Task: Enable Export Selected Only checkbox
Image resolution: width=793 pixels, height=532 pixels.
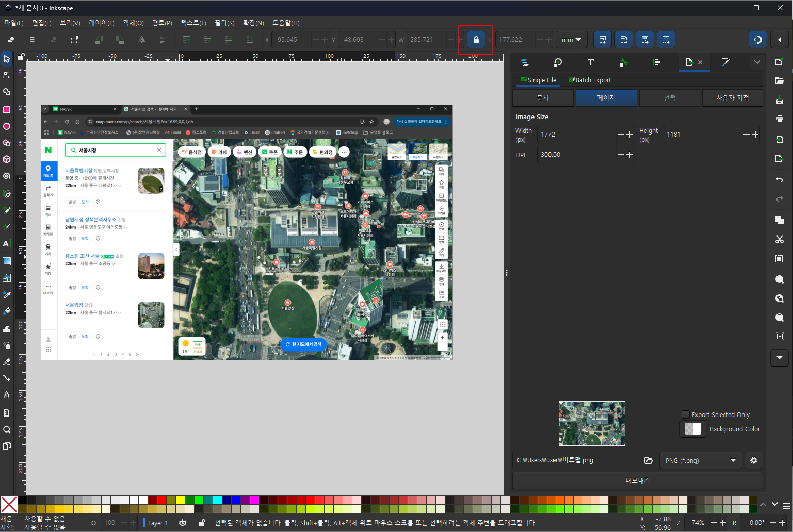Action: (686, 414)
